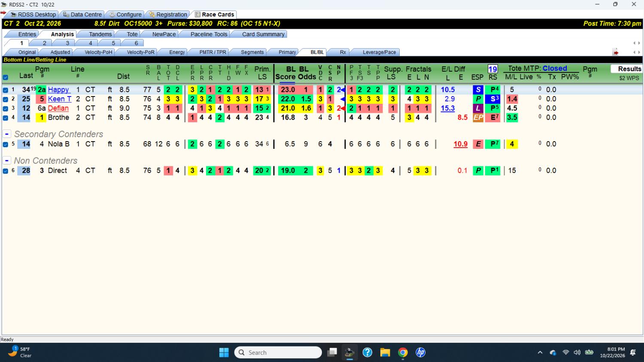Launch Google Chrome from the taskbar
The height and width of the screenshot is (362, 644).
[x=403, y=353]
